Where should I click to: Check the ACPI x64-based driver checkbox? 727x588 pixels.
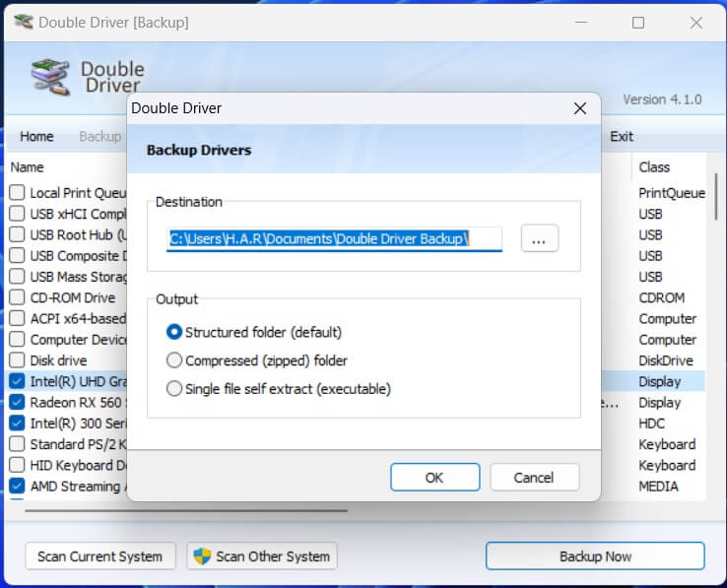tap(17, 318)
